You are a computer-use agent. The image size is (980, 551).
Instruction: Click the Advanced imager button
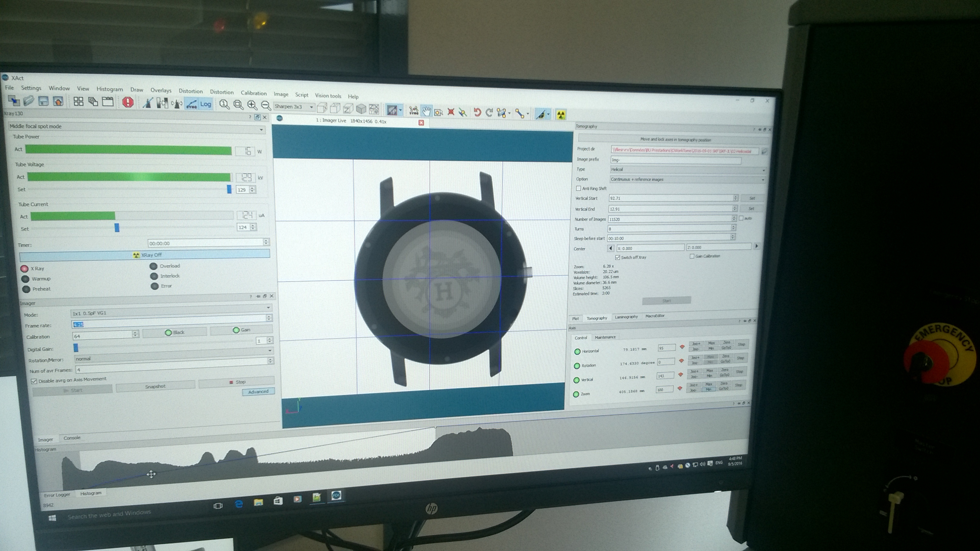click(258, 392)
